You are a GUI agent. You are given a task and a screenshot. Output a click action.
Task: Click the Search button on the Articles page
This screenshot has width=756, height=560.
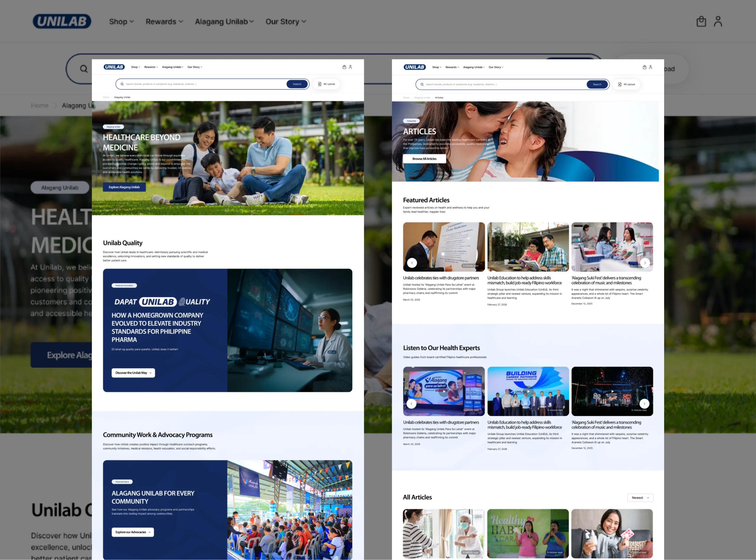[x=597, y=84]
